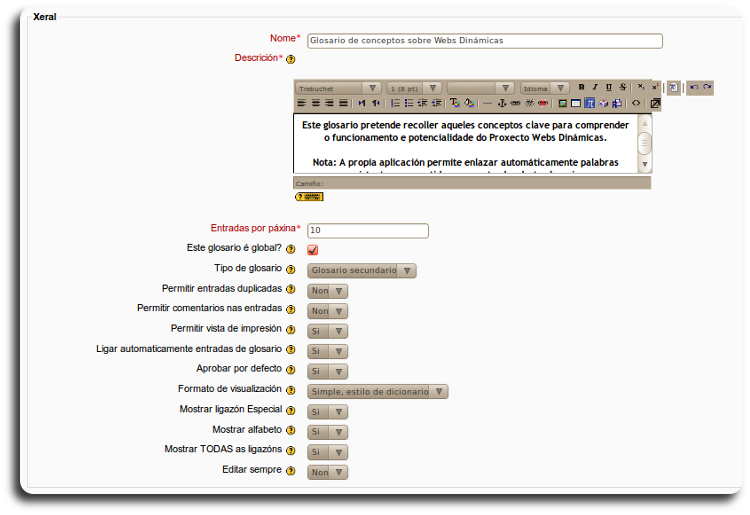Open the Trebuchet font family dropdown
Image resolution: width=750 pixels, height=515 pixels.
[x=338, y=88]
